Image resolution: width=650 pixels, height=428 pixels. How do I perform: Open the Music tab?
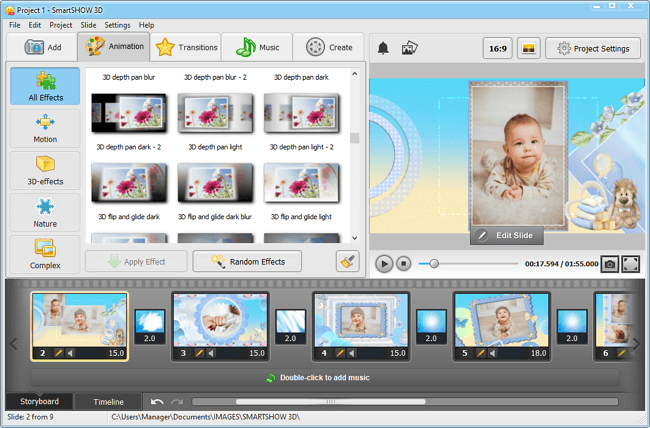click(257, 47)
